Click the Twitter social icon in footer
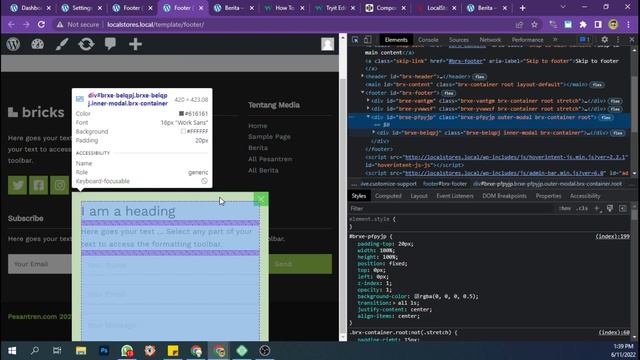This screenshot has width=640, height=360. coord(18,185)
